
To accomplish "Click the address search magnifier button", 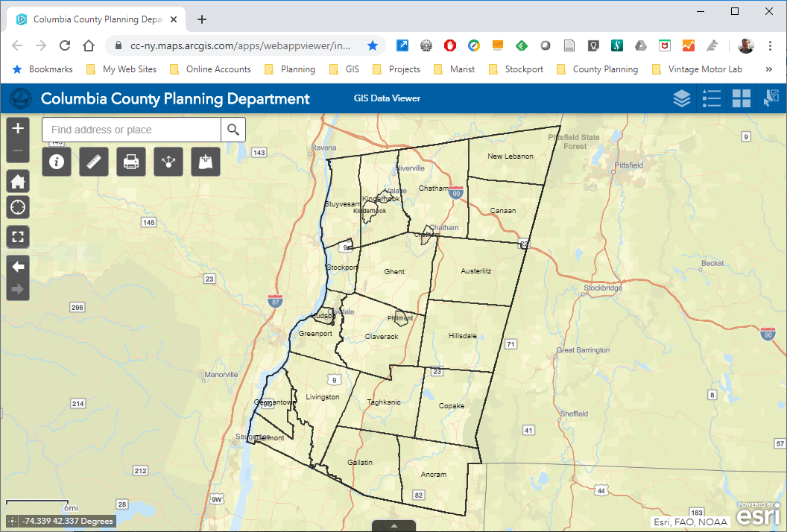I will pyautogui.click(x=233, y=129).
